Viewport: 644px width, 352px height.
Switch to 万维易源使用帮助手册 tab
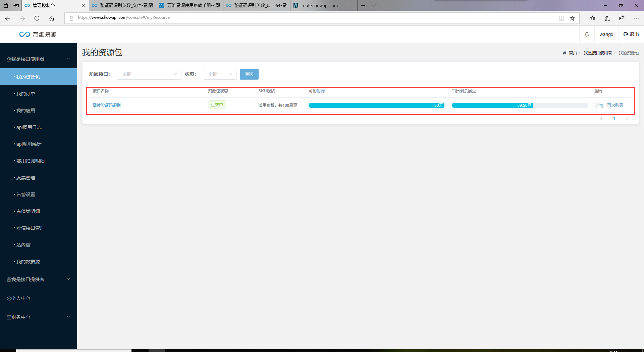point(190,5)
